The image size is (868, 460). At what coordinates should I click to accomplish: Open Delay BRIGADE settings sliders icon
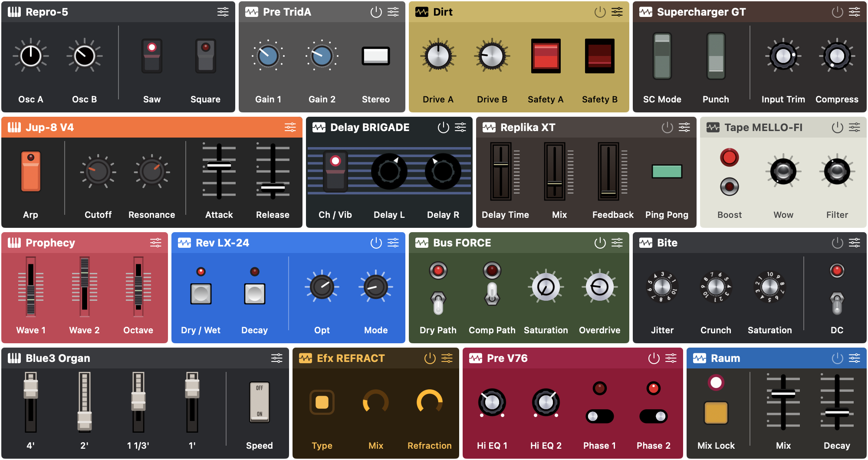point(460,127)
